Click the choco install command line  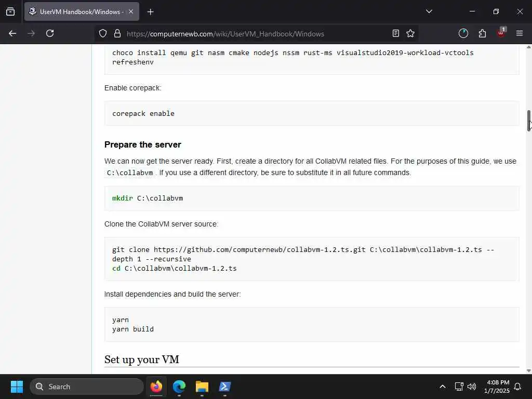[x=293, y=52]
